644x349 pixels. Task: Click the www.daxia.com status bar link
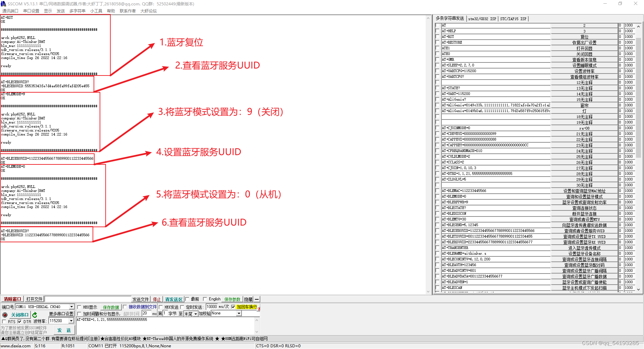coord(16,346)
